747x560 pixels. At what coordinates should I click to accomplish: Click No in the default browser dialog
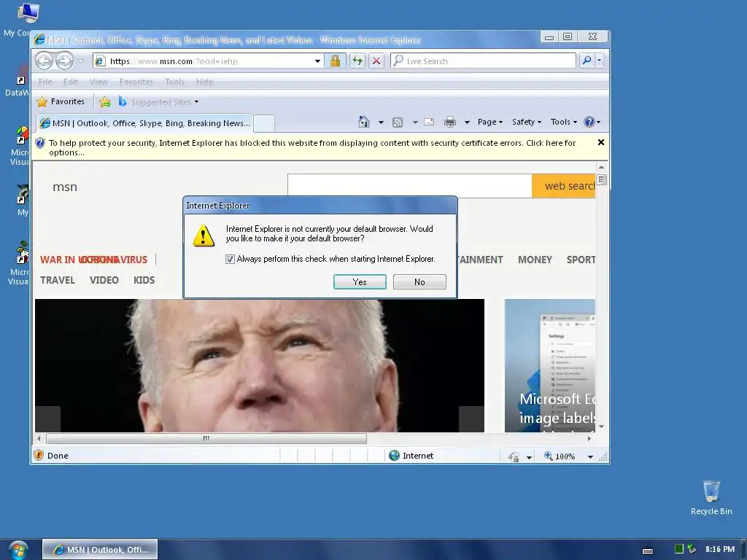(x=419, y=282)
